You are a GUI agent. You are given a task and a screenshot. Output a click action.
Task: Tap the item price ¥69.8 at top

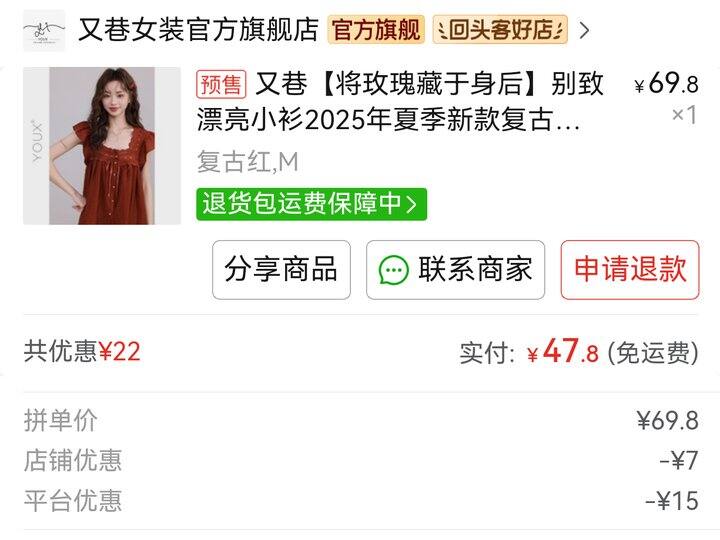(x=666, y=84)
